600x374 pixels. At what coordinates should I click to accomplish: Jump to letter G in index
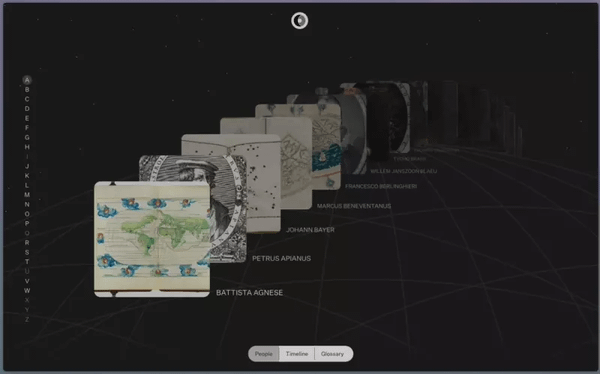[27, 137]
